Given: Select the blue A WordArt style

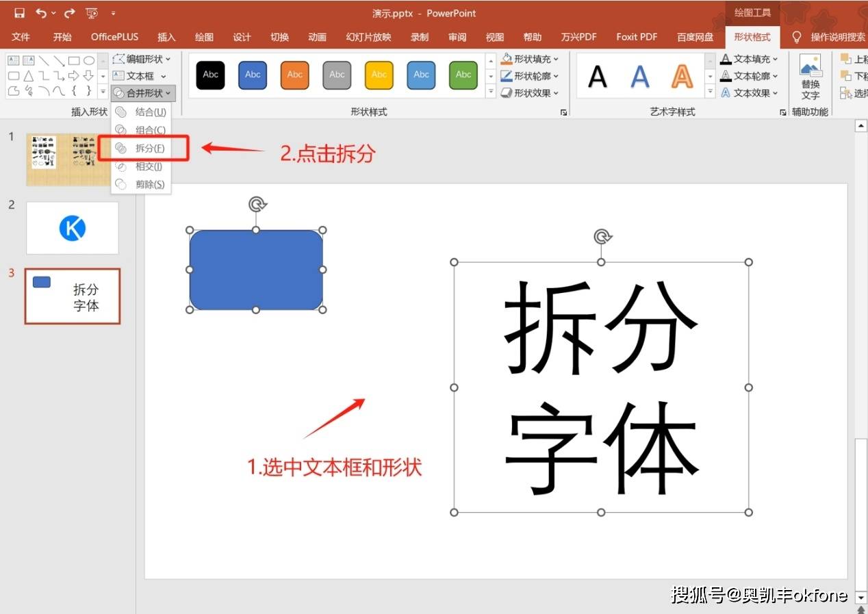Looking at the screenshot, I should tap(639, 75).
